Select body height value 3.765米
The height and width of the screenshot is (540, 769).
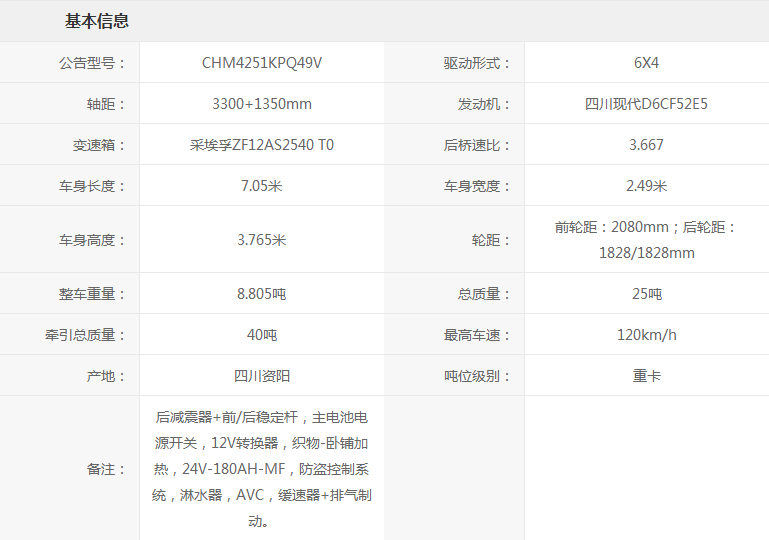tap(262, 240)
